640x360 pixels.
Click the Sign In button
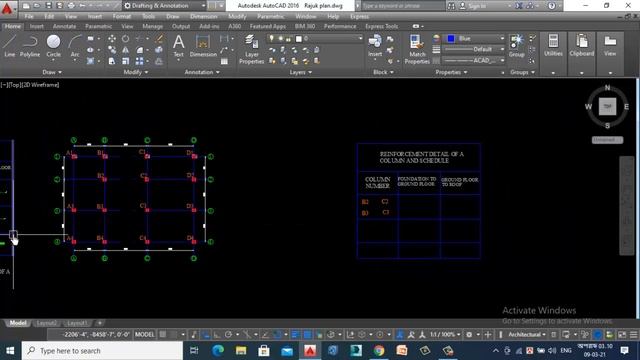pyautogui.click(x=473, y=6)
